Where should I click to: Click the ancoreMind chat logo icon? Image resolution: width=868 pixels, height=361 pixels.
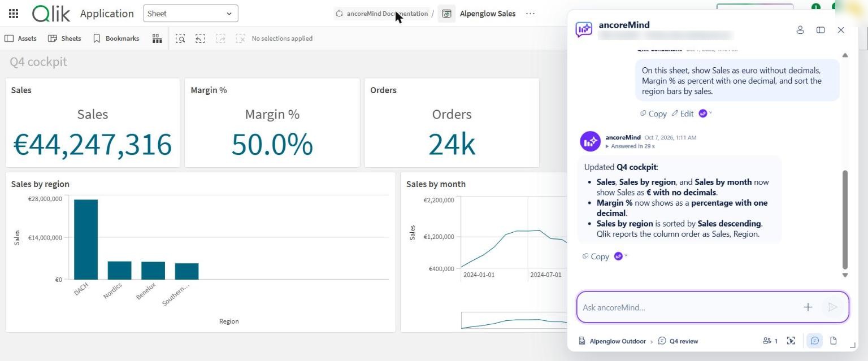(x=584, y=29)
